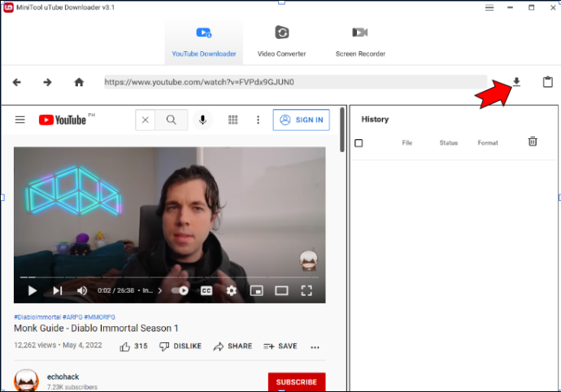
Task: Open the YouTube apps grid
Action: coord(233,120)
